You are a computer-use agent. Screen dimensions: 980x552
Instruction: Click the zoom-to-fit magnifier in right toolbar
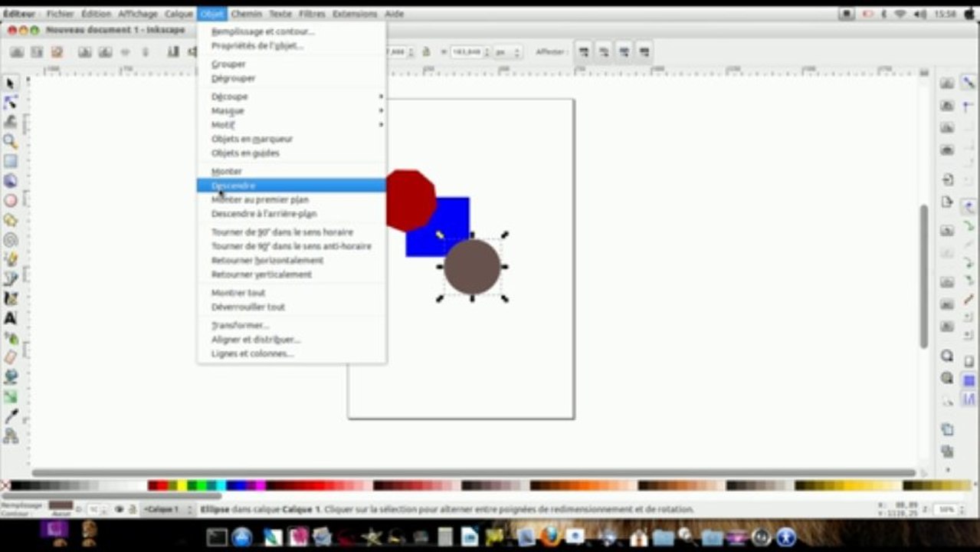947,356
